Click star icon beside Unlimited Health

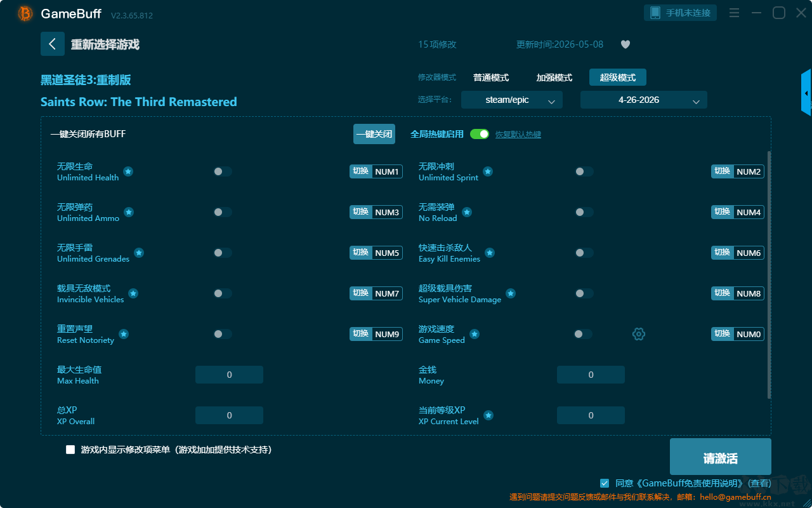[x=128, y=171]
